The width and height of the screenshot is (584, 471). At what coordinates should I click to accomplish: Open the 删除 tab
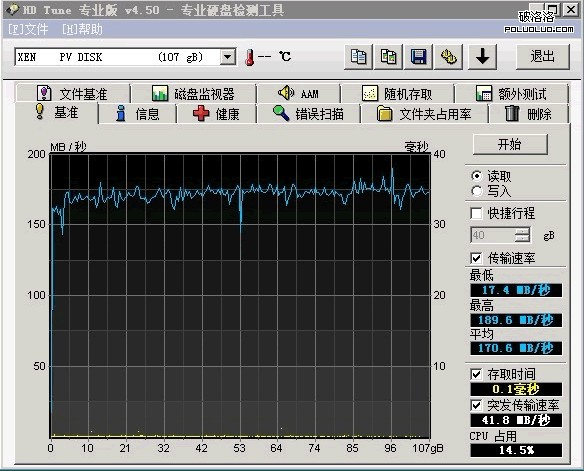pos(529,114)
